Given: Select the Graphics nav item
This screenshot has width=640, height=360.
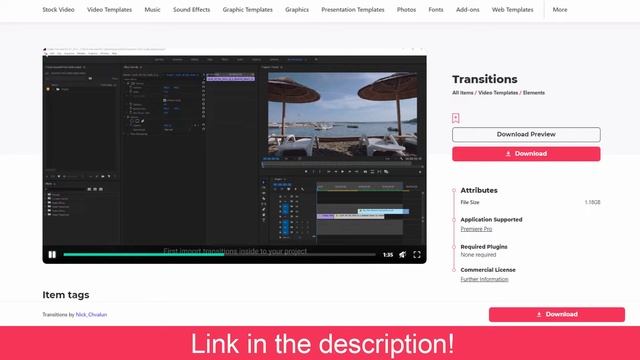Looking at the screenshot, I should [297, 9].
